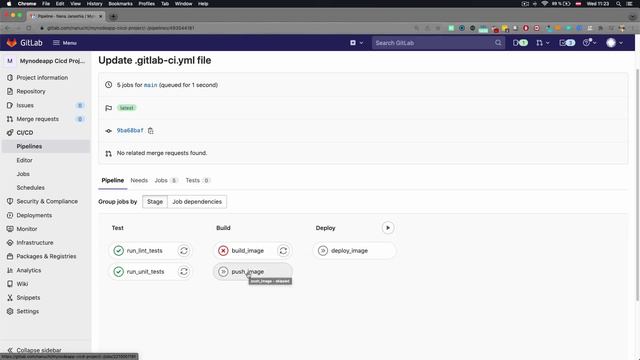Screen dimensions: 640x360
Task: Switch to the Needs tab
Action: coord(139,180)
